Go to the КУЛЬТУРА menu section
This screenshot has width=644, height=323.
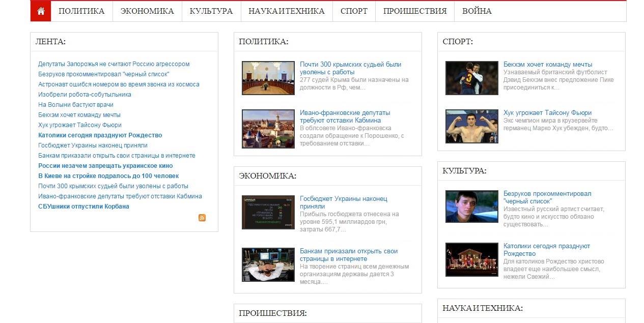click(x=211, y=11)
